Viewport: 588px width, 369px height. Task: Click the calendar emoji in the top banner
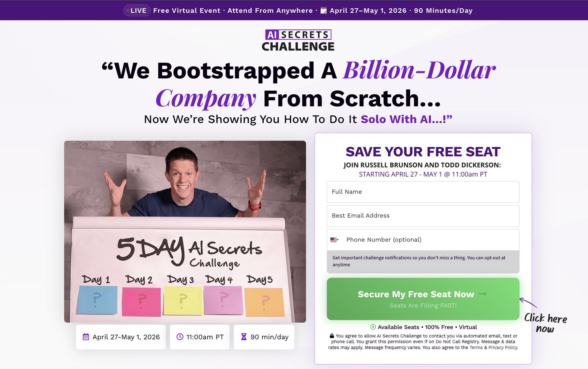[x=323, y=10]
